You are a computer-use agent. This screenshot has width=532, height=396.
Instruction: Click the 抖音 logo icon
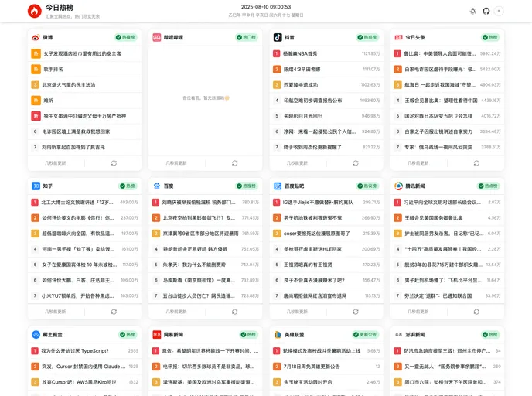point(278,37)
